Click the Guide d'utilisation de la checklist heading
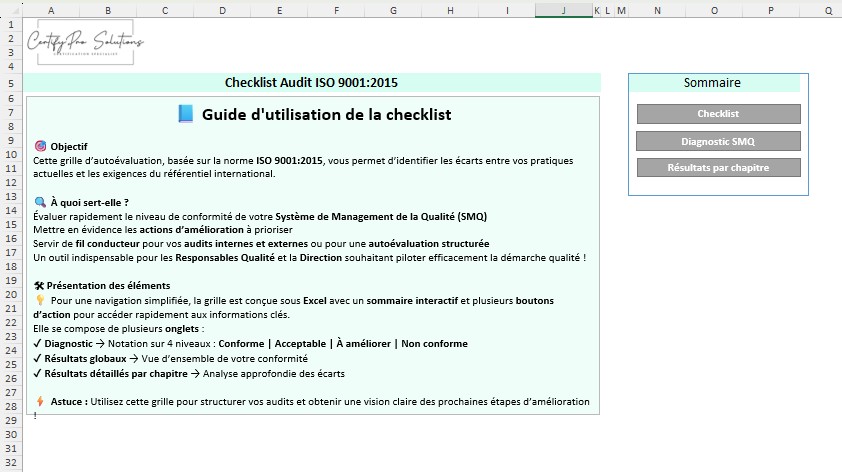 tap(326, 114)
